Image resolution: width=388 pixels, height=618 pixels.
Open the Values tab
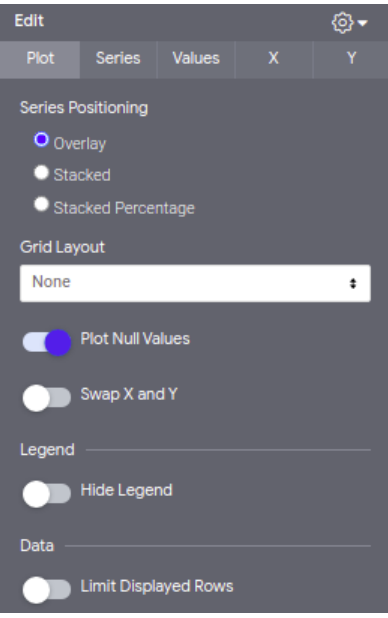(x=196, y=58)
